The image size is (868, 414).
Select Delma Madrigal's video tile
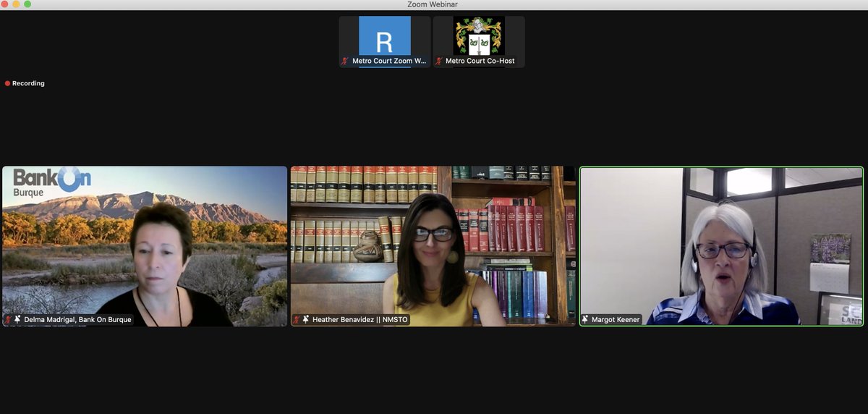(x=145, y=247)
